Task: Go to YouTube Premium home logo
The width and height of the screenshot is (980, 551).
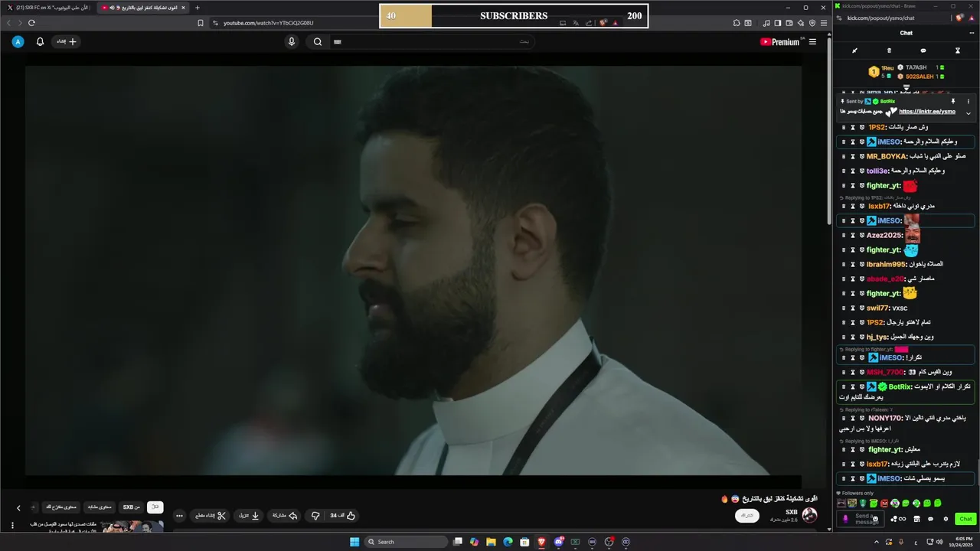Action: point(780,42)
